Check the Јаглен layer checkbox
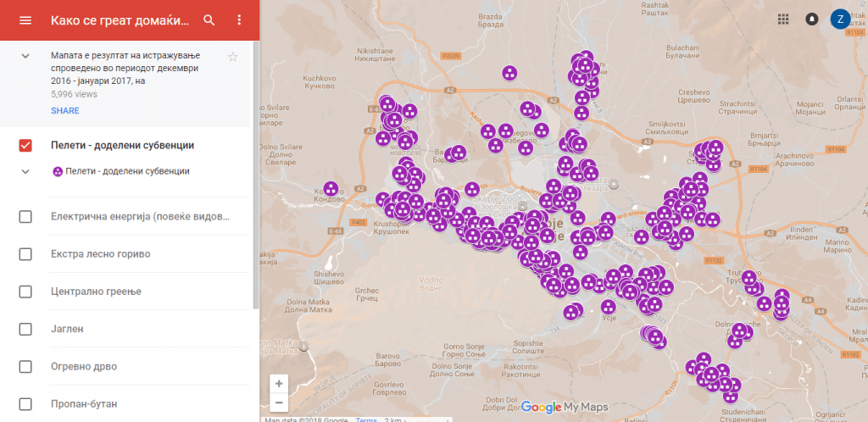 25,329
